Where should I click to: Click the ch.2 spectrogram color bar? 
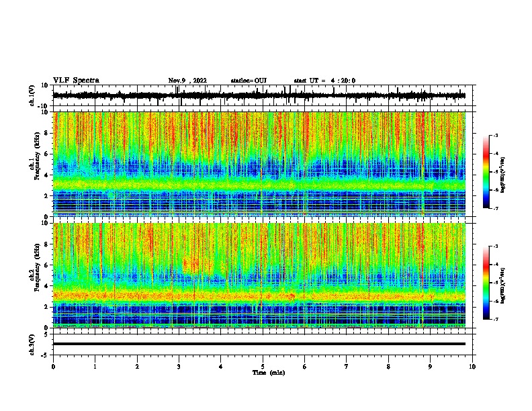tap(486, 283)
